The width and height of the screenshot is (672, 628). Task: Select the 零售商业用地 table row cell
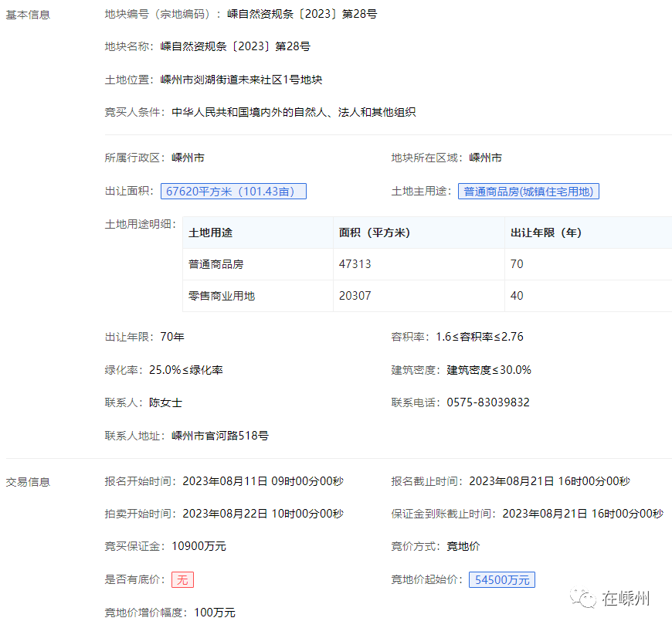(222, 296)
